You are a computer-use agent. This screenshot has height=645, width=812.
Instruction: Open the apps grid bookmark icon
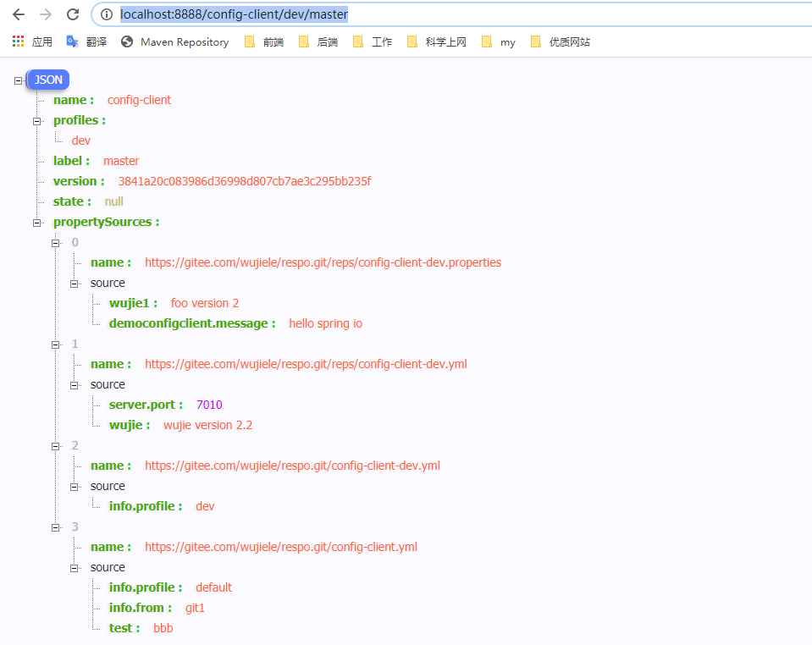(x=18, y=41)
